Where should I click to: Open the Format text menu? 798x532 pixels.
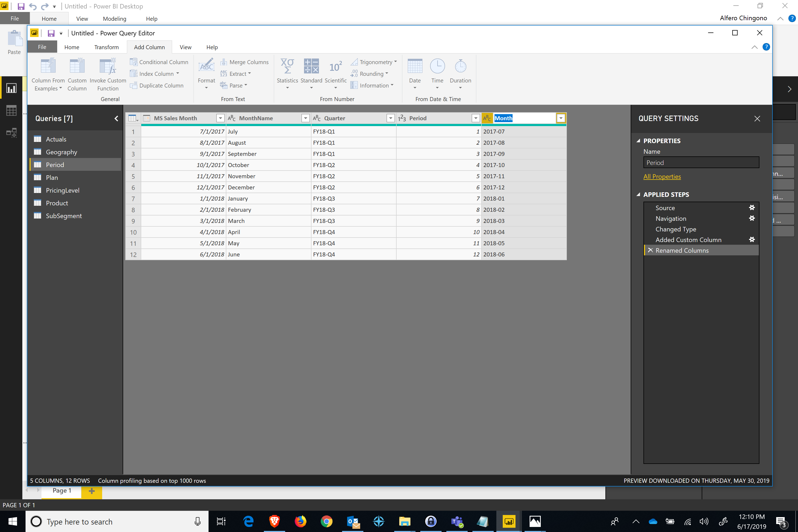(206, 74)
